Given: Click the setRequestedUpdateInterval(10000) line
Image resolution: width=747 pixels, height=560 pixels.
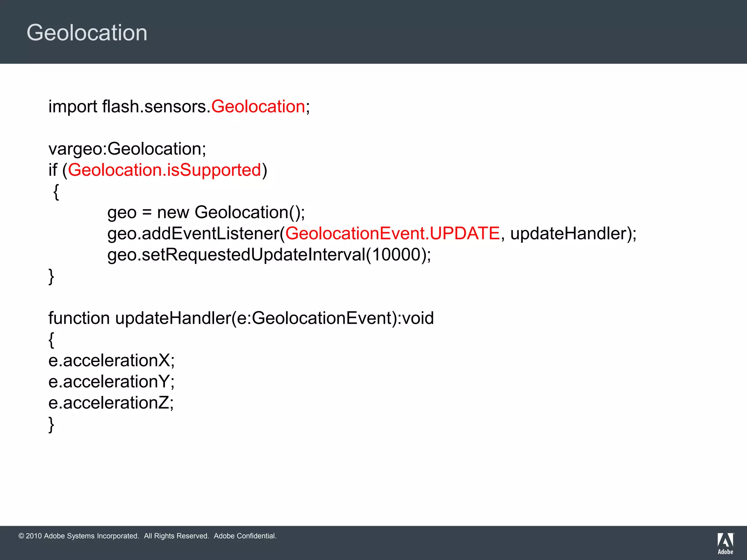Looking at the screenshot, I should pyautogui.click(x=269, y=254).
